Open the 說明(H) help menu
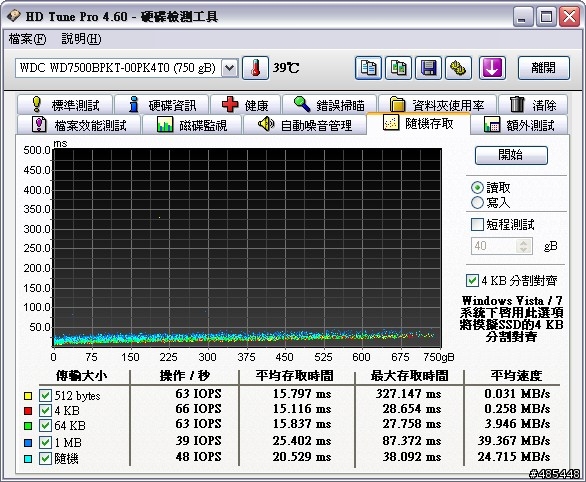Viewport: 586px width, 482px height. [81, 39]
